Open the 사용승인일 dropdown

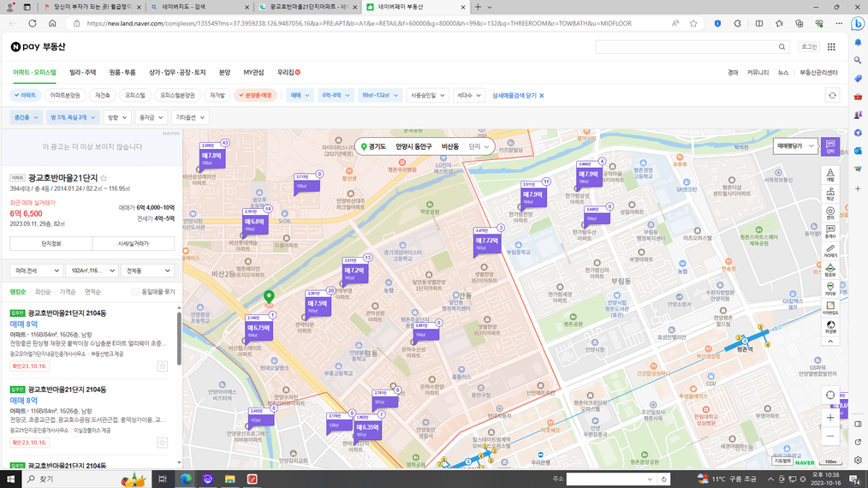point(427,95)
